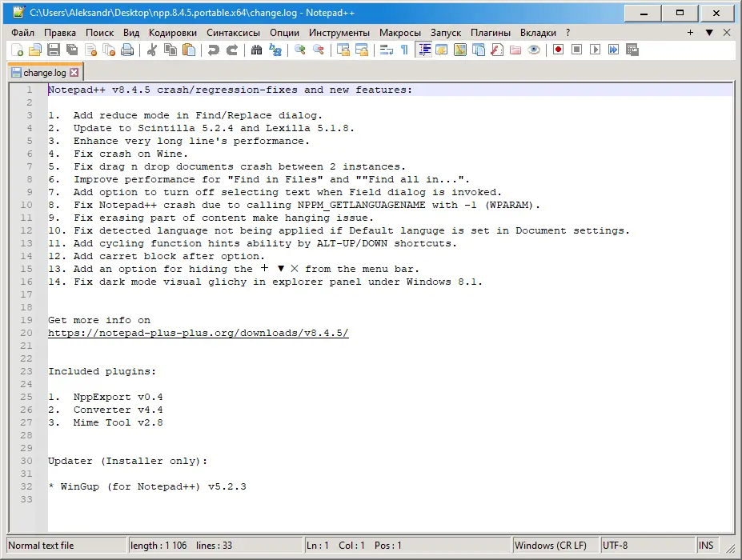The image size is (742, 560).
Task: Toggle word wrap toolbar icon
Action: [x=386, y=50]
